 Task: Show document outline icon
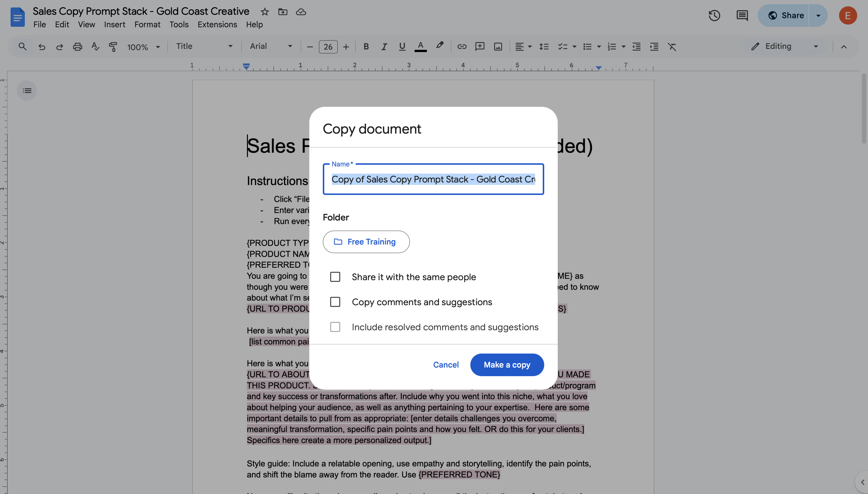click(x=27, y=91)
